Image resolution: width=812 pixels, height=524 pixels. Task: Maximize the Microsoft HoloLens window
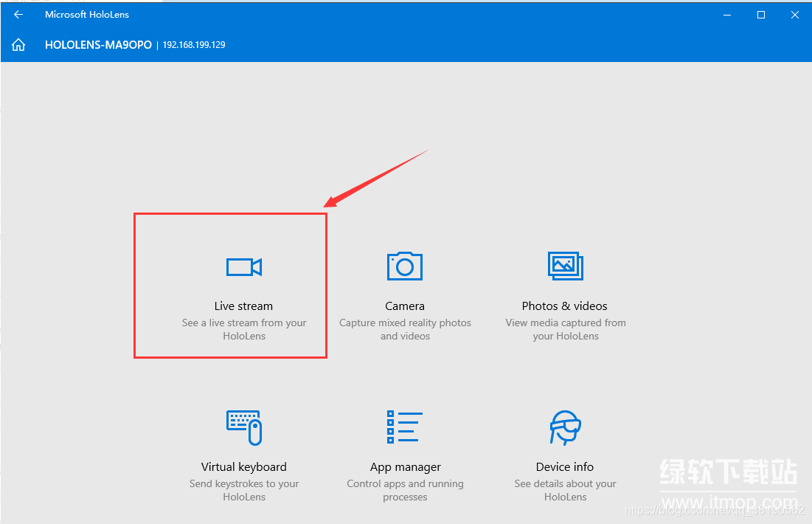(x=760, y=15)
